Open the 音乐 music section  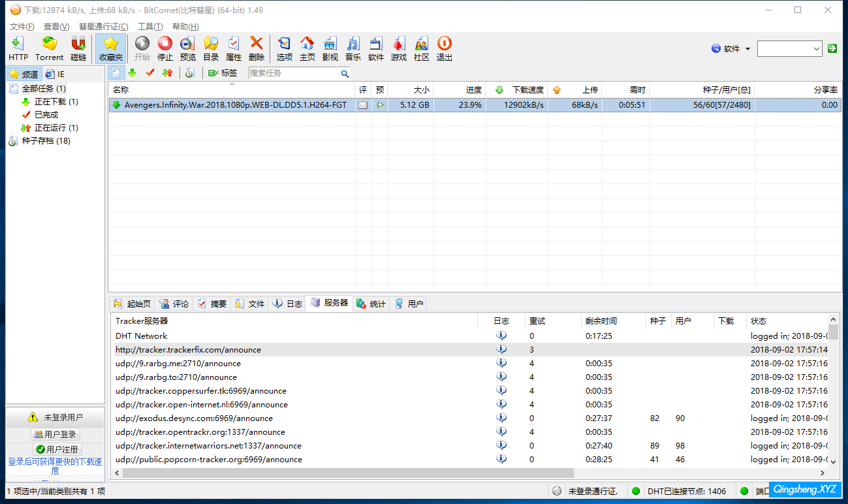(353, 48)
